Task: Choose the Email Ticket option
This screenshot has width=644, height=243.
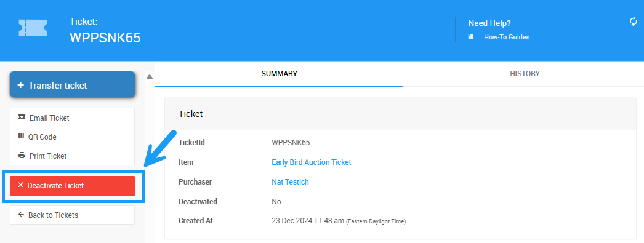Action: pyautogui.click(x=72, y=118)
